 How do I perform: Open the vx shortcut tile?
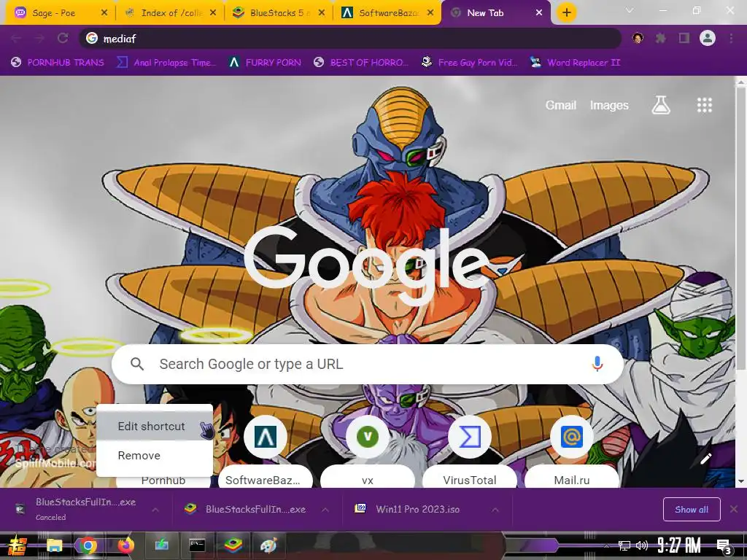[x=368, y=452]
